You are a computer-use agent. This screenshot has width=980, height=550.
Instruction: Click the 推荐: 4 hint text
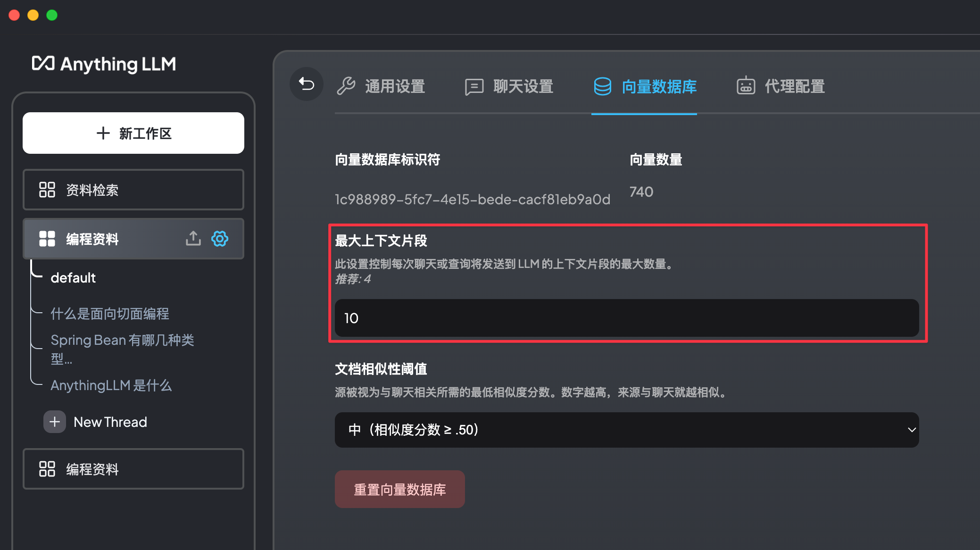tap(353, 279)
